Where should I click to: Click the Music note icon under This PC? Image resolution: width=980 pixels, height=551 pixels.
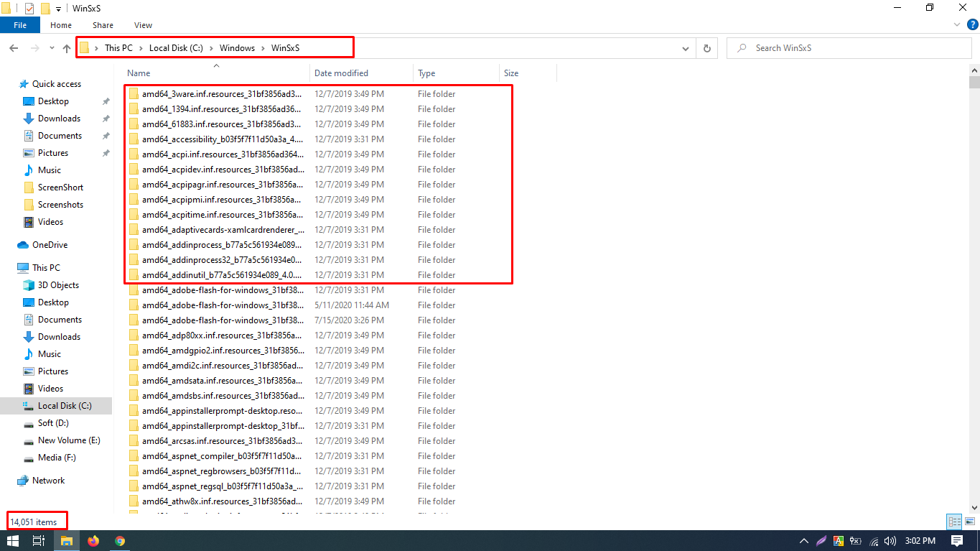click(x=29, y=354)
